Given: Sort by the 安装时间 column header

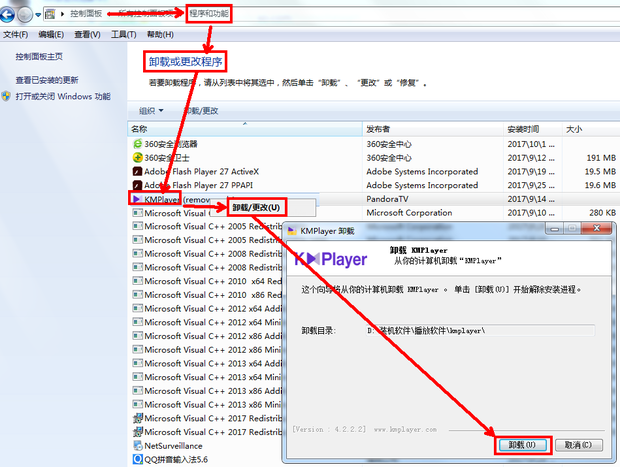Looking at the screenshot, I should click(x=533, y=129).
